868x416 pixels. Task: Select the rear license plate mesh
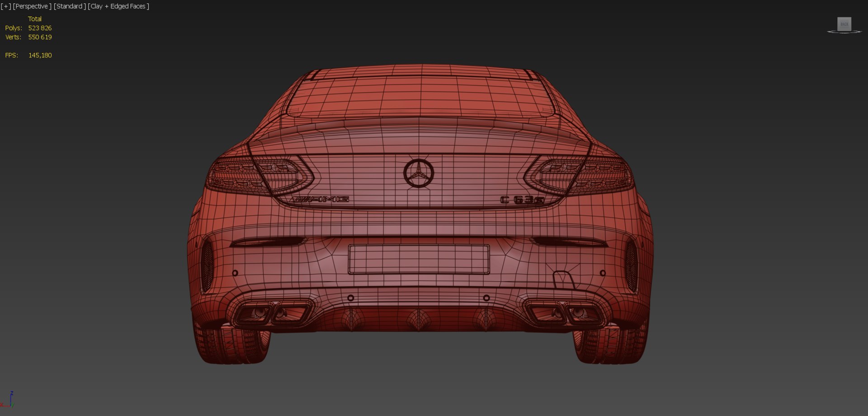[x=419, y=260]
